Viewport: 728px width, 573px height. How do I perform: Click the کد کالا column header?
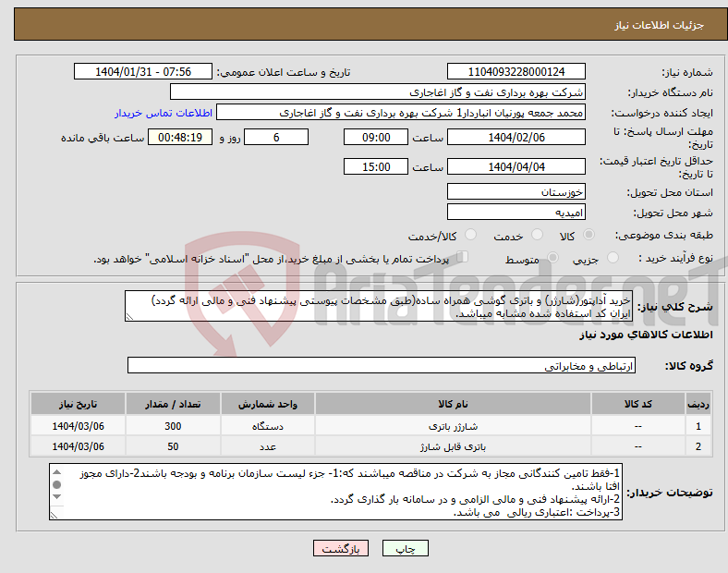(x=638, y=404)
